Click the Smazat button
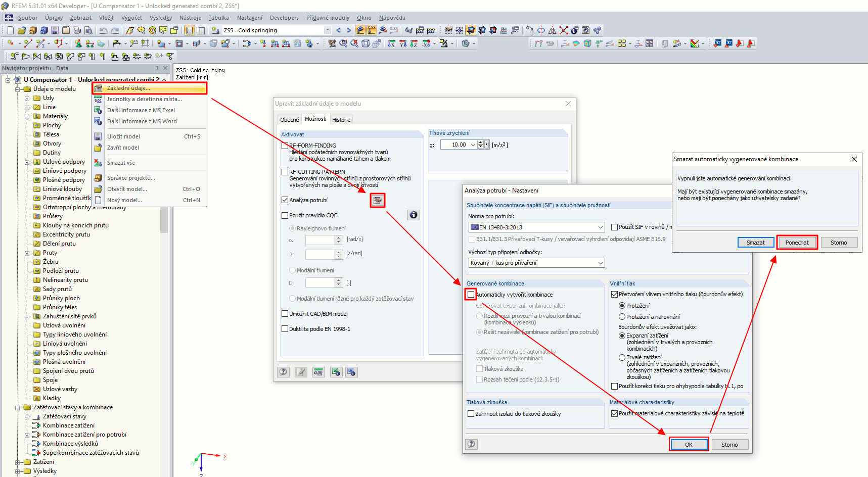868x477 pixels. coord(756,243)
